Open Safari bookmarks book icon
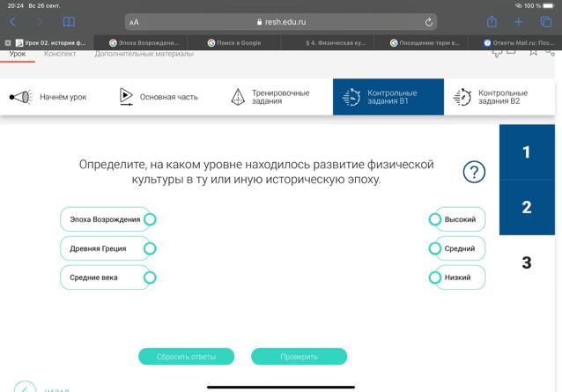This screenshot has width=562, height=392. click(x=68, y=22)
